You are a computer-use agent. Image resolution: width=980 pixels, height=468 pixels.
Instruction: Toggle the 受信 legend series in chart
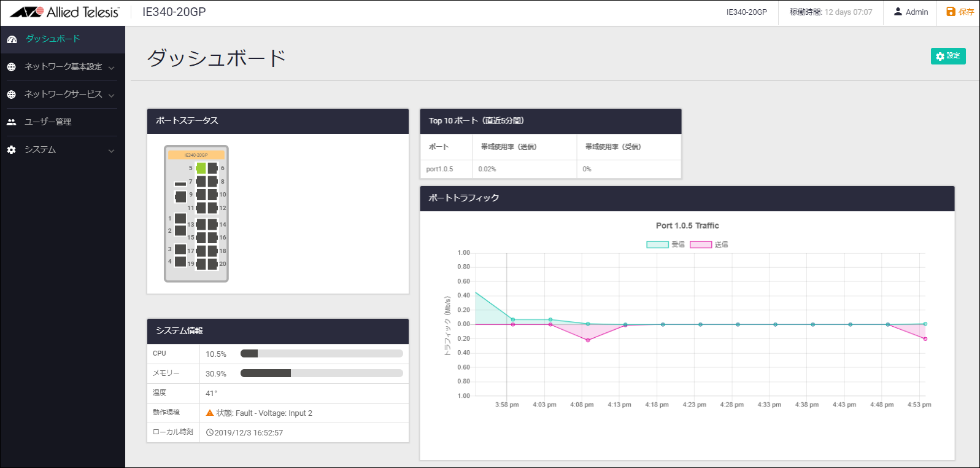pyautogui.click(x=657, y=244)
